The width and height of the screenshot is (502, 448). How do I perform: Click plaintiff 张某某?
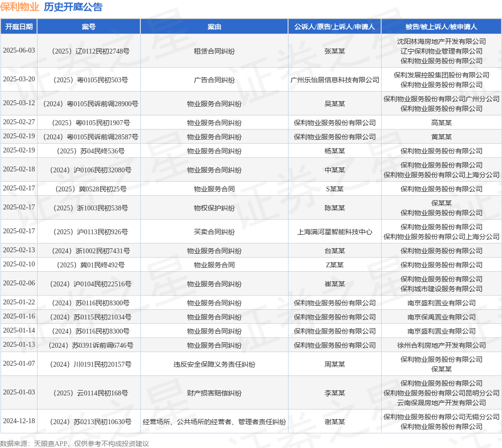click(334, 51)
